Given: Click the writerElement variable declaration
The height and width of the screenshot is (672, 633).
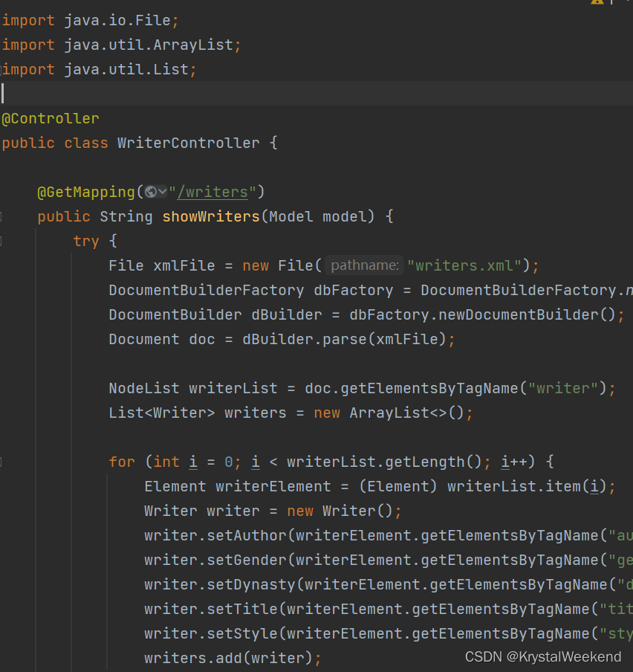Looking at the screenshot, I should click(273, 486).
